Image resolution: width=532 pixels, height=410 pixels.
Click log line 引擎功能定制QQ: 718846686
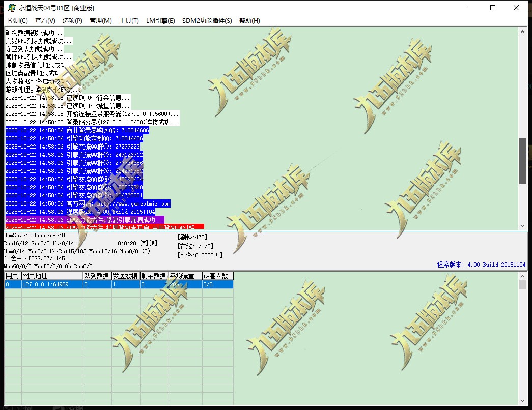[x=74, y=138]
